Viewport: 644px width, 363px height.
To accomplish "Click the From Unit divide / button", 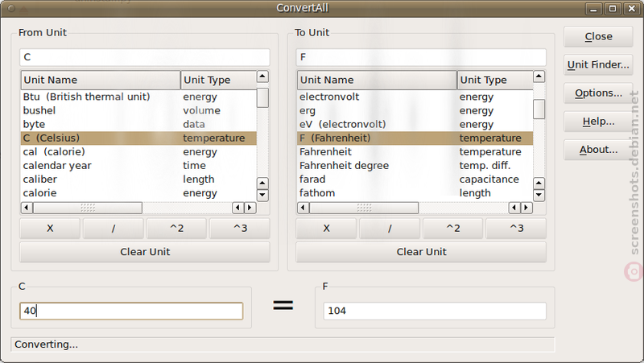I will (x=114, y=229).
